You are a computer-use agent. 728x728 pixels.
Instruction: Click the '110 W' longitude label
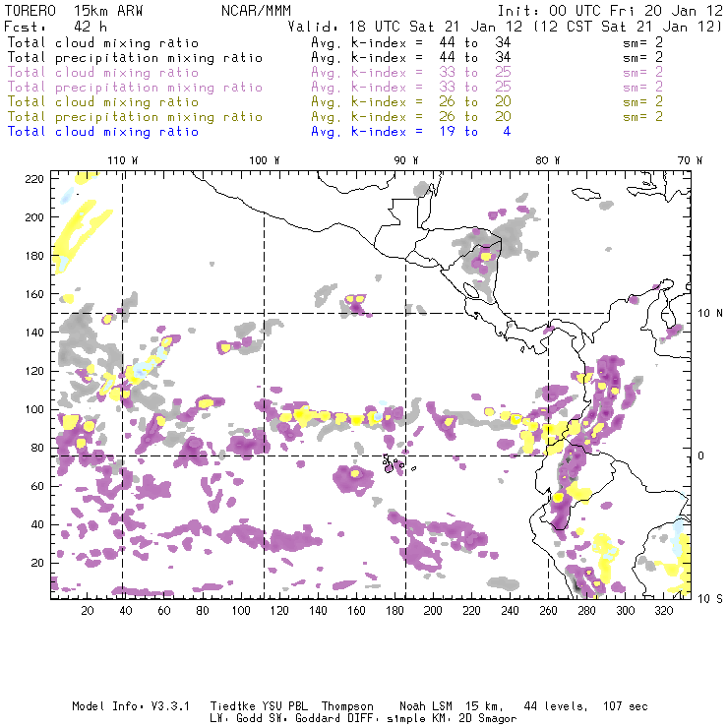point(123,160)
